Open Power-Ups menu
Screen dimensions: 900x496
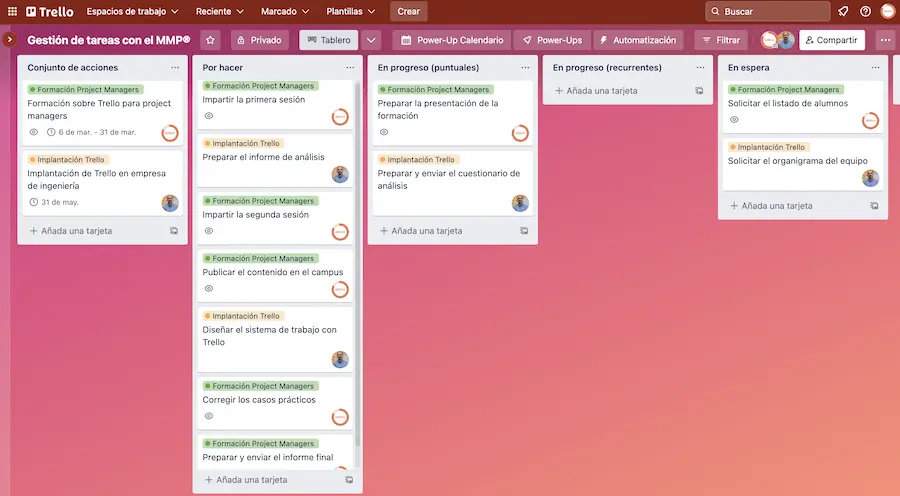coord(552,40)
